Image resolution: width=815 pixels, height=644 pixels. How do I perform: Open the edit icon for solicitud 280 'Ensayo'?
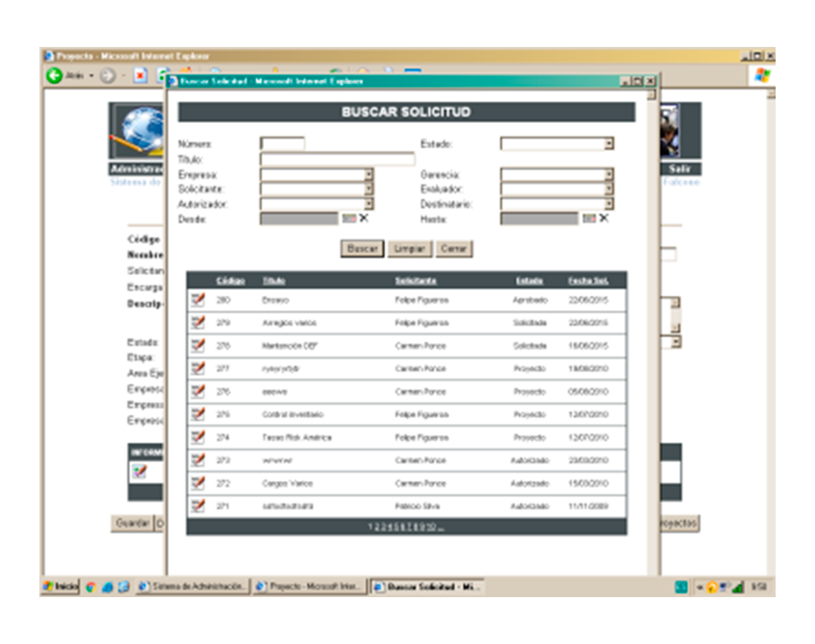click(197, 300)
